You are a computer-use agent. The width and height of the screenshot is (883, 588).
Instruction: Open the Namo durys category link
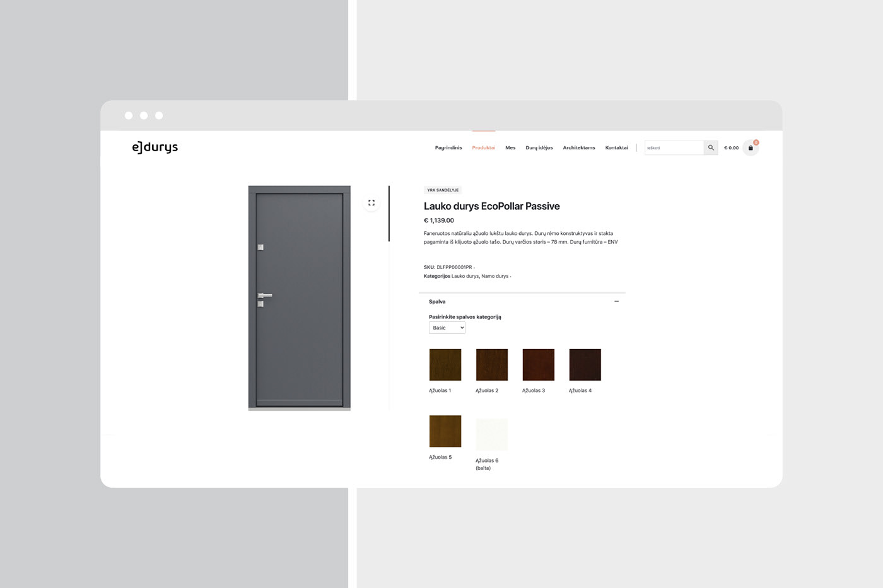(x=495, y=276)
